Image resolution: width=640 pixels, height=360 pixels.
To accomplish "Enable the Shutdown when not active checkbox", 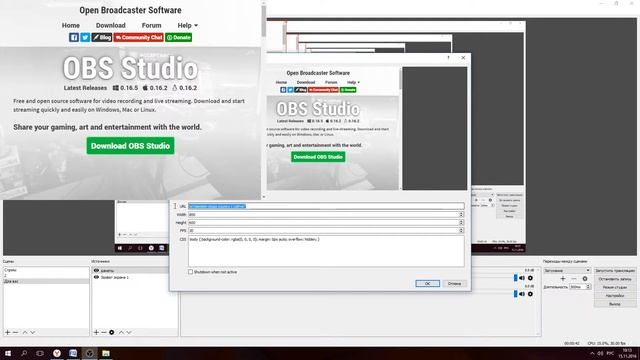I will click(x=191, y=272).
